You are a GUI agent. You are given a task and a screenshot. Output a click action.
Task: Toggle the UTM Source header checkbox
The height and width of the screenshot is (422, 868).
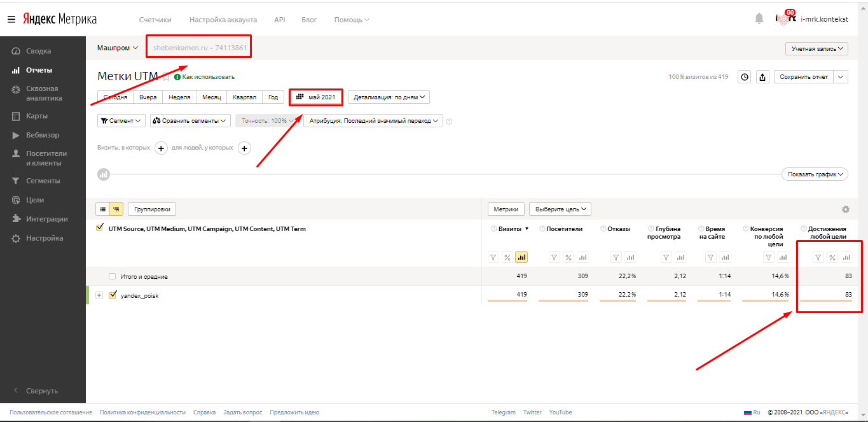tap(99, 229)
